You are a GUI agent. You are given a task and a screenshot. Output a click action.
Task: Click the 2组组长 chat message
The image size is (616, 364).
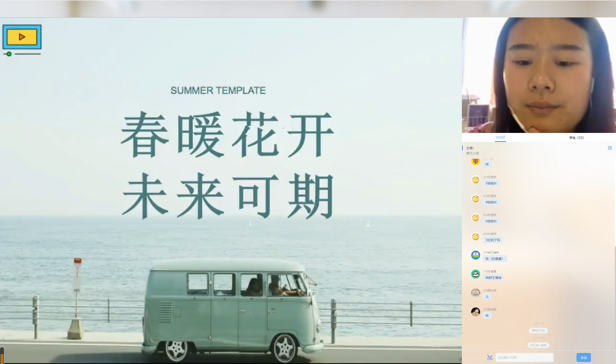point(491,183)
